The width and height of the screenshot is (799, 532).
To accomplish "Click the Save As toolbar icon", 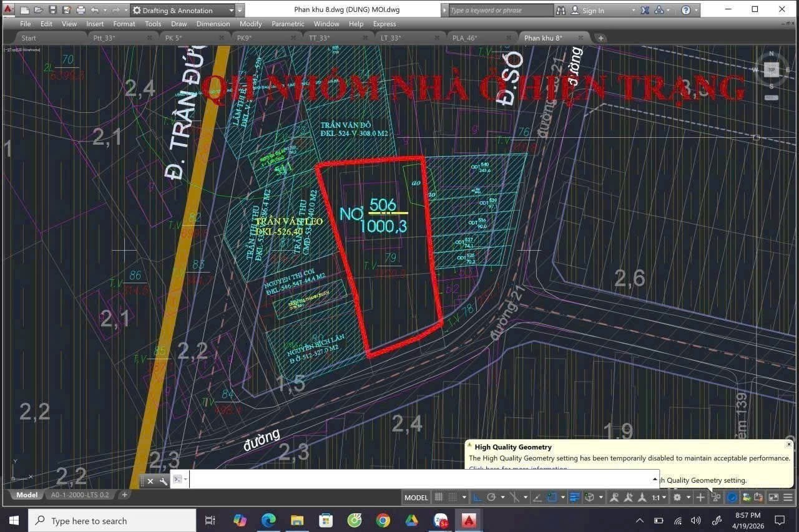I will click(66, 10).
